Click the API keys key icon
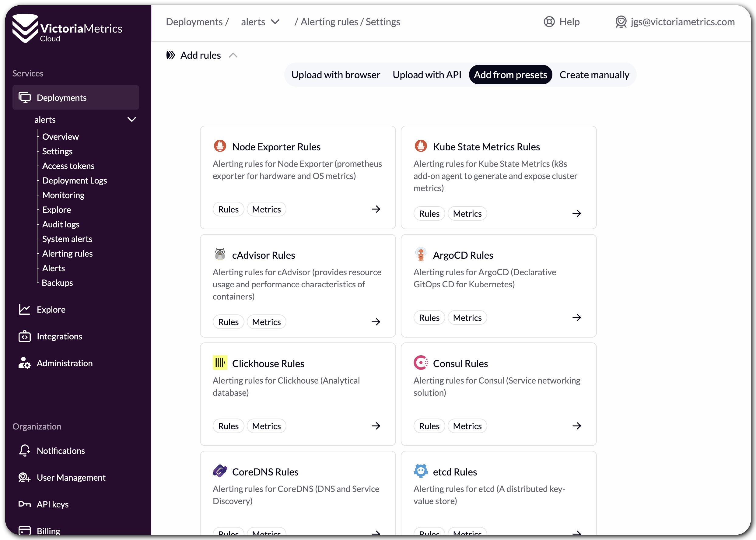 pyautogui.click(x=24, y=504)
